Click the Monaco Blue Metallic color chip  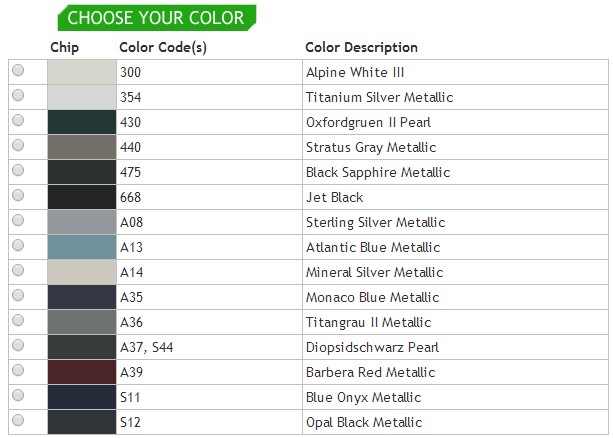[82, 297]
